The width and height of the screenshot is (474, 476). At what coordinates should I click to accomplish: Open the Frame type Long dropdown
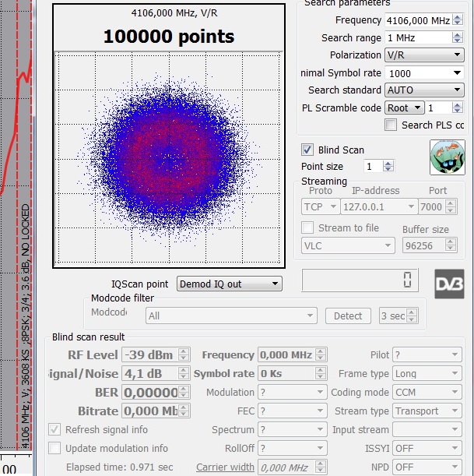coord(427,373)
